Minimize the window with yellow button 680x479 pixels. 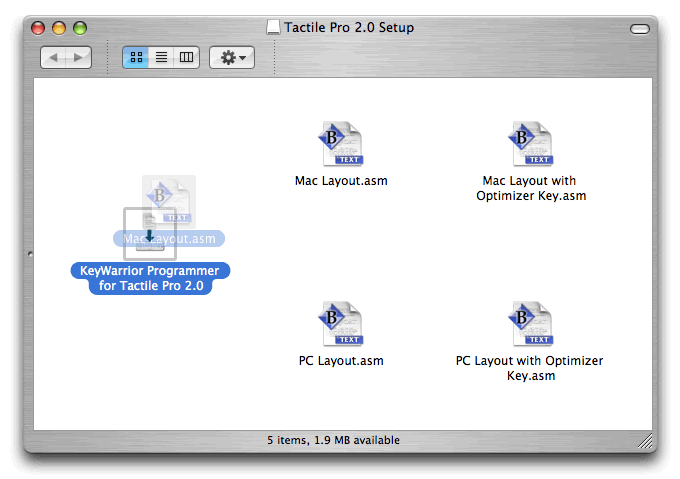tap(59, 28)
